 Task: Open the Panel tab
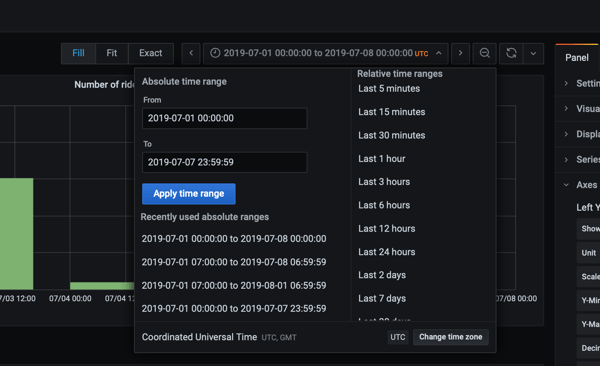coord(577,58)
